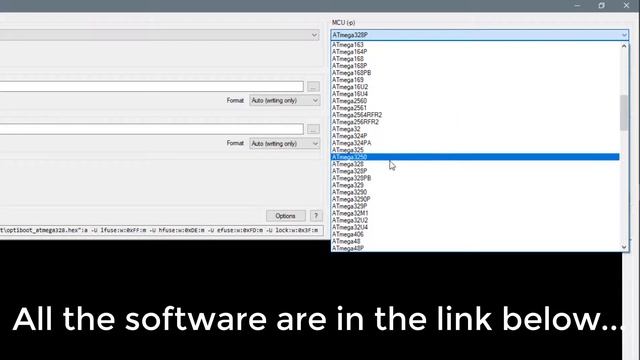The width and height of the screenshot is (640, 360).
Task: Click the highlighted ATmega3250 row
Action: point(475,157)
